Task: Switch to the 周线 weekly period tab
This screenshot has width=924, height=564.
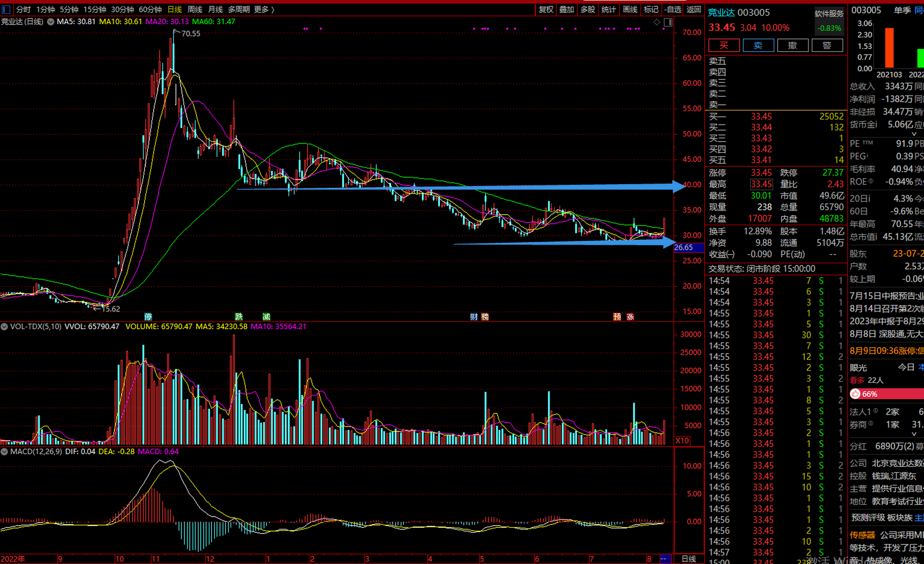Action: 195,9
